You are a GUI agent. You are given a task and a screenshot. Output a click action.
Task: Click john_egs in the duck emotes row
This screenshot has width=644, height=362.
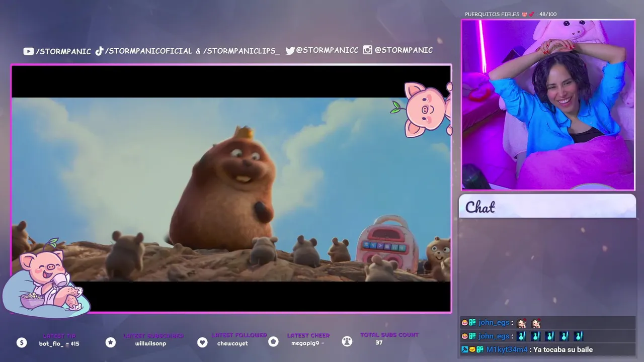pos(494,336)
